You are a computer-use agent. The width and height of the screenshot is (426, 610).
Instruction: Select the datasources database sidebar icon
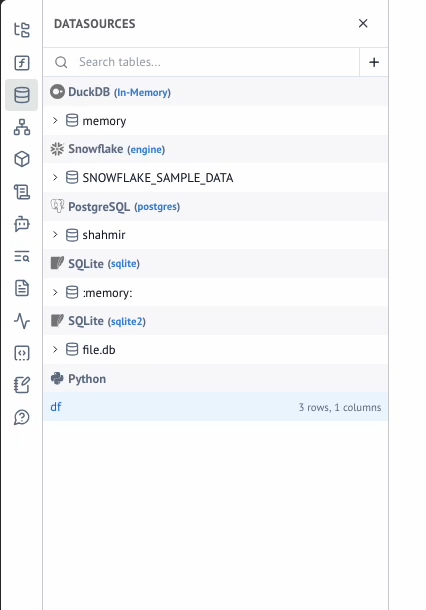coord(22,95)
